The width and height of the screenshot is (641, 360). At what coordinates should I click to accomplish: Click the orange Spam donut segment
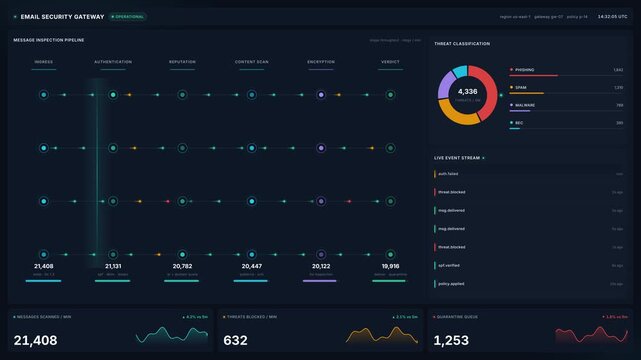pyautogui.click(x=456, y=115)
